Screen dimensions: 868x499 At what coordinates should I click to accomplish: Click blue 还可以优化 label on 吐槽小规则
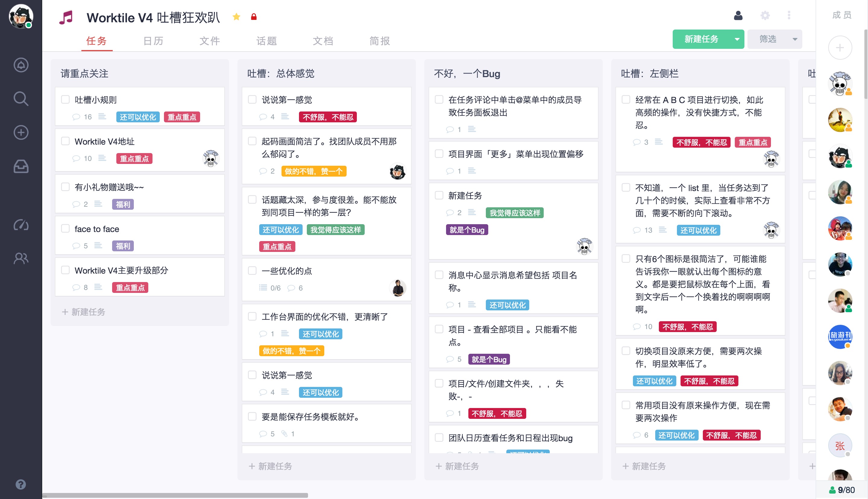[138, 117]
